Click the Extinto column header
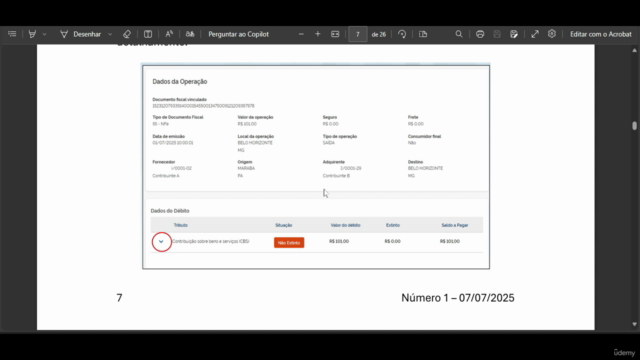Screen dimensions: 640x360 (x=393, y=225)
